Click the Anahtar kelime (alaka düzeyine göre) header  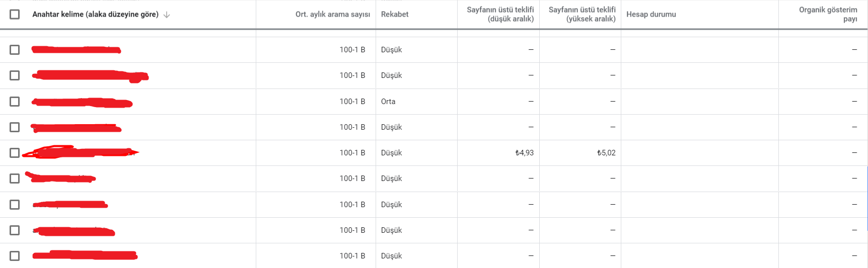[x=96, y=14]
